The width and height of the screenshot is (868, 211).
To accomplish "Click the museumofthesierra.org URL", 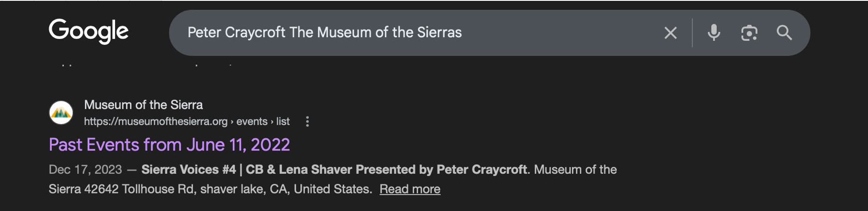I will point(156,122).
